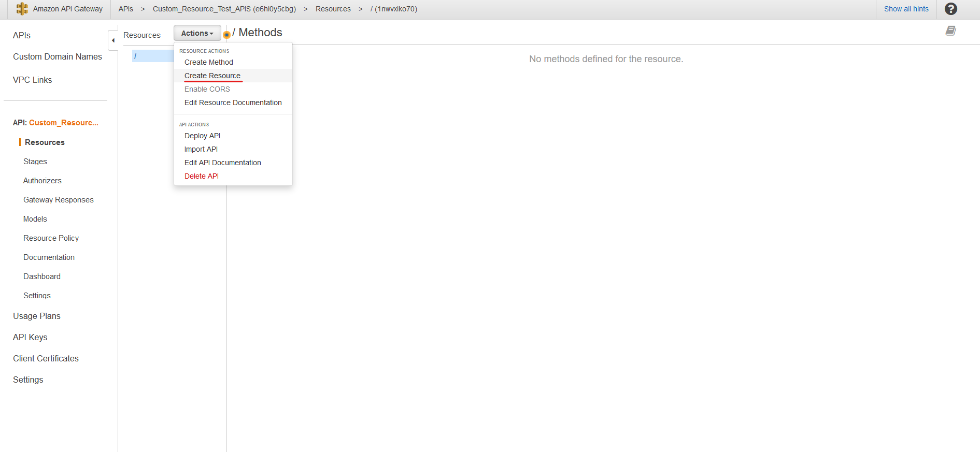Viewport: 980px width, 452px height.
Task: Open Client Certificates in sidebar
Action: (46, 358)
